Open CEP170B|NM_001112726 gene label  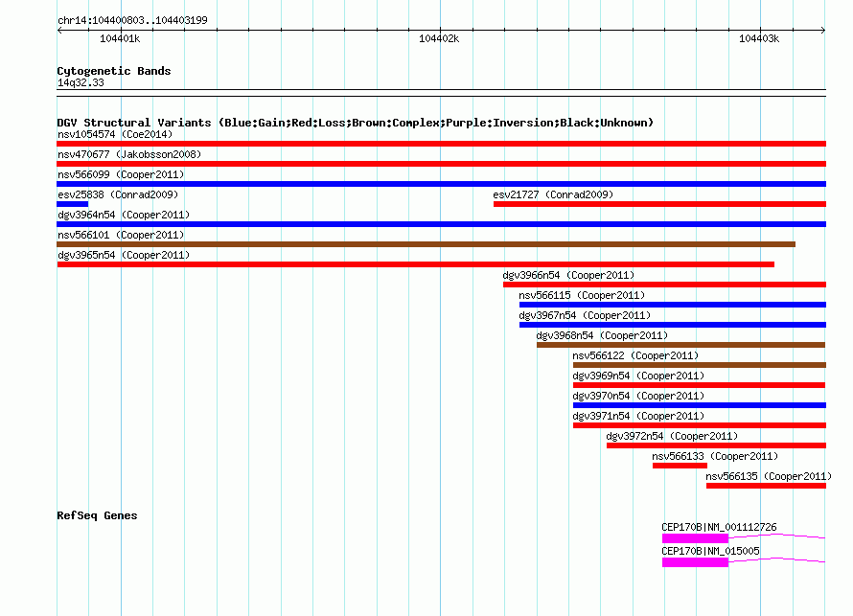point(719,527)
